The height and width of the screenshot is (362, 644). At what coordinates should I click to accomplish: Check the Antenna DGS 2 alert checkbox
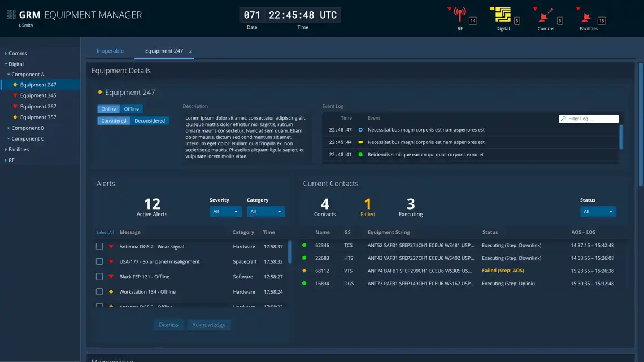[99, 246]
